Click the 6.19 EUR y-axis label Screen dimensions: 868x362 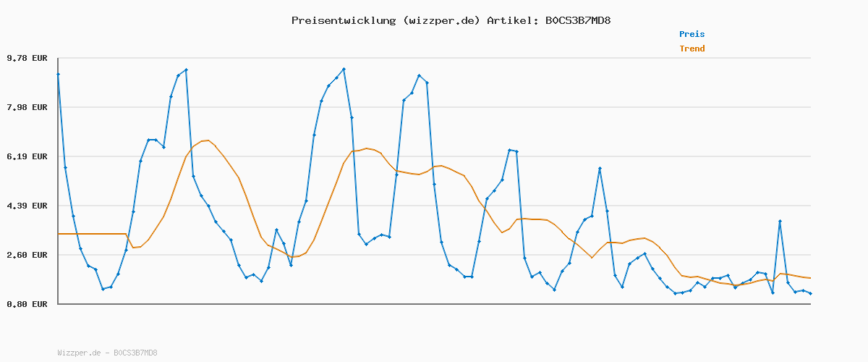[27, 156]
